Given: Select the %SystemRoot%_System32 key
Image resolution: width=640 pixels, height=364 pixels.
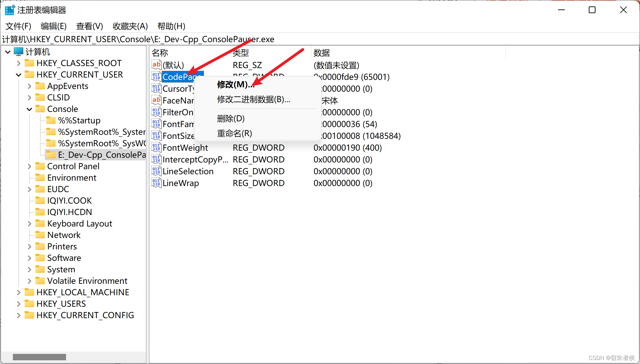Looking at the screenshot, I should click(102, 132).
